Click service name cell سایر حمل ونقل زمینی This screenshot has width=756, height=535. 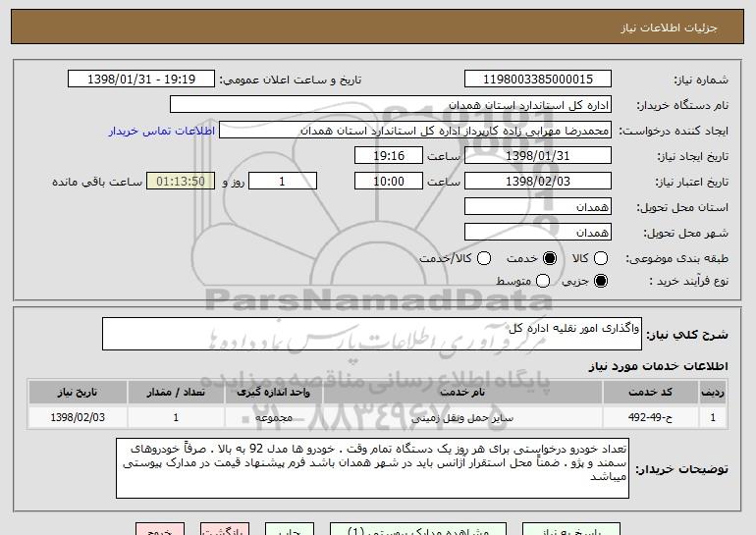[x=462, y=417]
